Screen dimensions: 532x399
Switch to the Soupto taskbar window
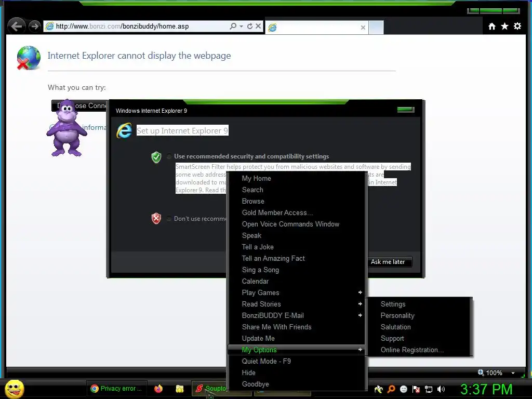[211, 389]
